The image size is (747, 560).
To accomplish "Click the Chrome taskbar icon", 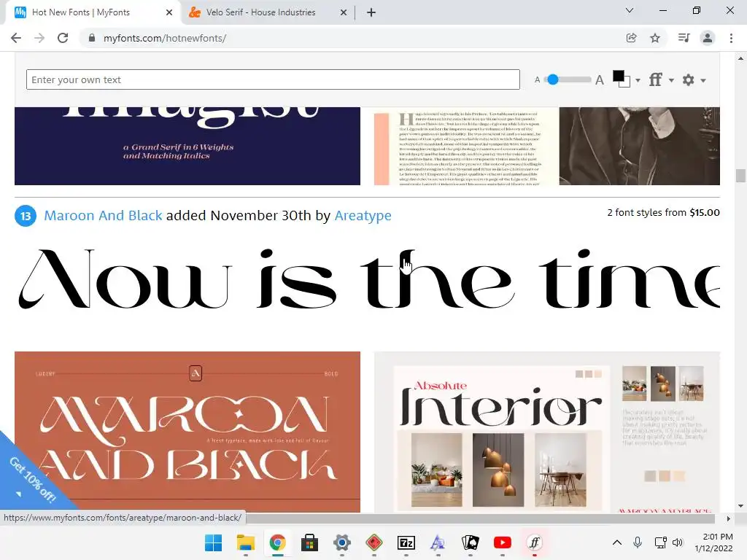I will pos(277,542).
